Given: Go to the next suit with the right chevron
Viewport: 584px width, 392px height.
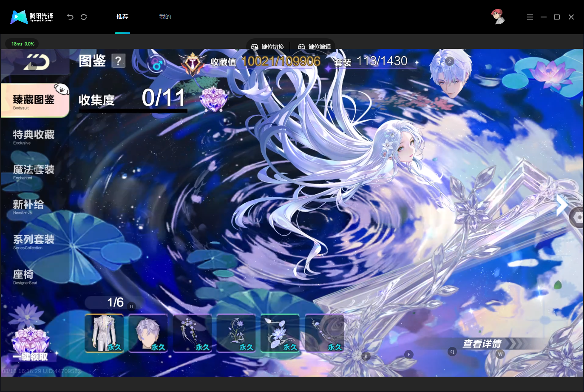Looking at the screenshot, I should click(562, 205).
